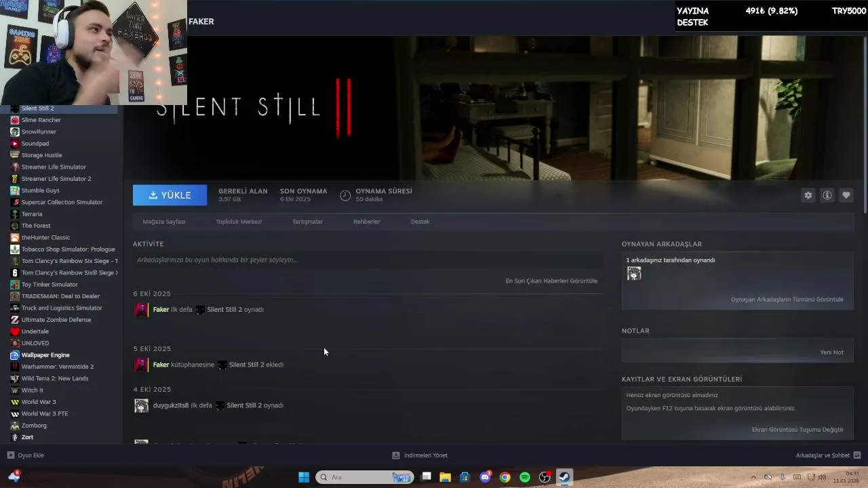Click Tobacco Shop Simulator: Prologue icon
This screenshot has width=868, height=488.
[15, 249]
